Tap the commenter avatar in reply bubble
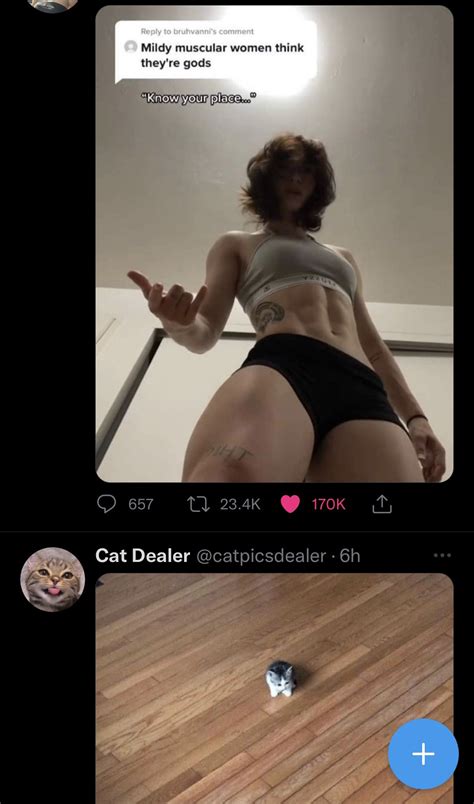The width and height of the screenshot is (474, 804). (x=131, y=47)
